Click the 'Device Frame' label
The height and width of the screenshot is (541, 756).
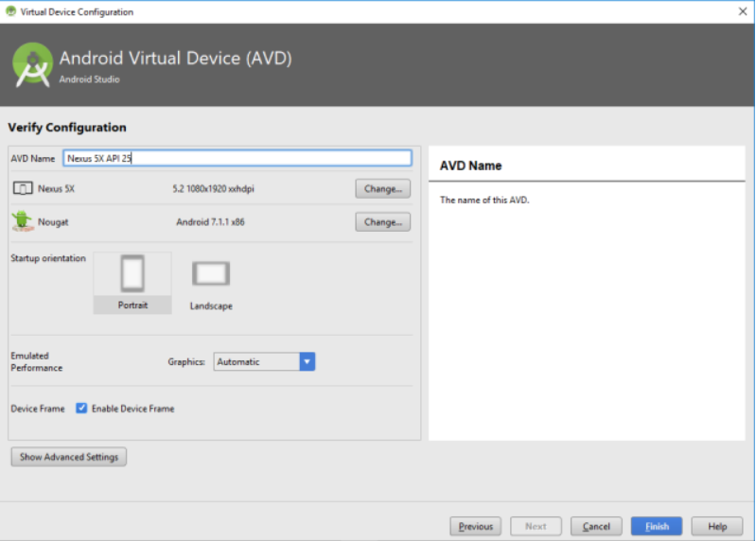pos(38,409)
